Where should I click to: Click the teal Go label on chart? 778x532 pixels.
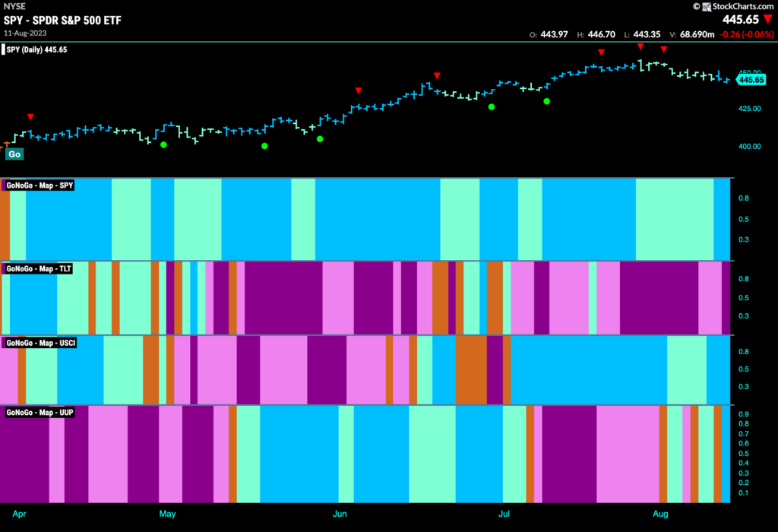click(x=14, y=154)
